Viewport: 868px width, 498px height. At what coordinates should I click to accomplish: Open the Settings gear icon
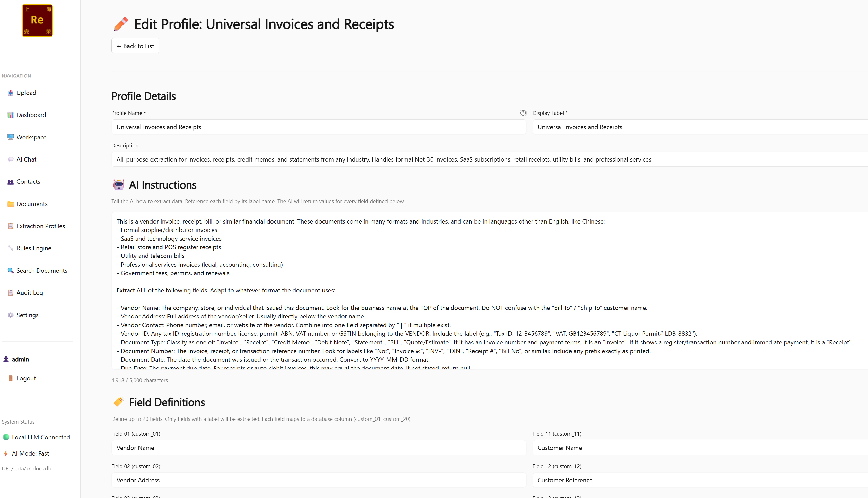coord(11,315)
